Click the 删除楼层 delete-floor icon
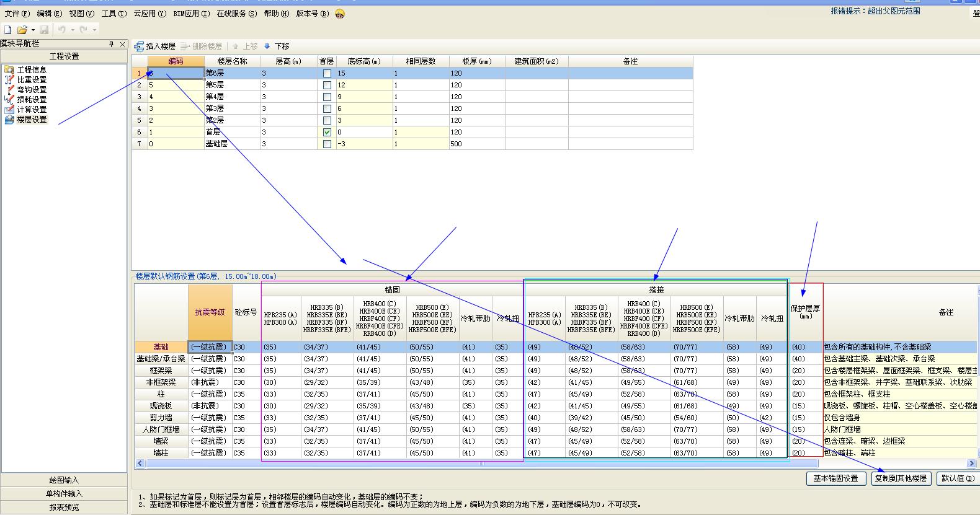Image resolution: width=980 pixels, height=515 pixels. pyautogui.click(x=185, y=46)
